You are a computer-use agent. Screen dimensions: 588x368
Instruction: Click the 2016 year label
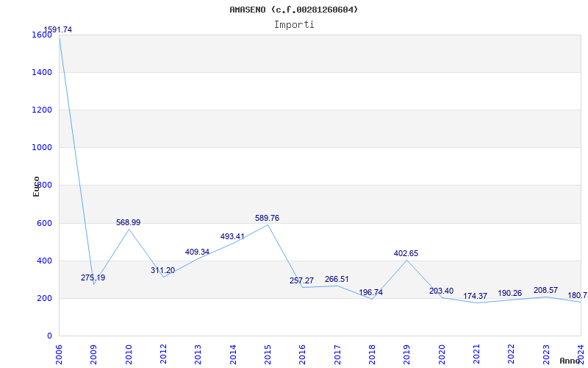click(303, 355)
